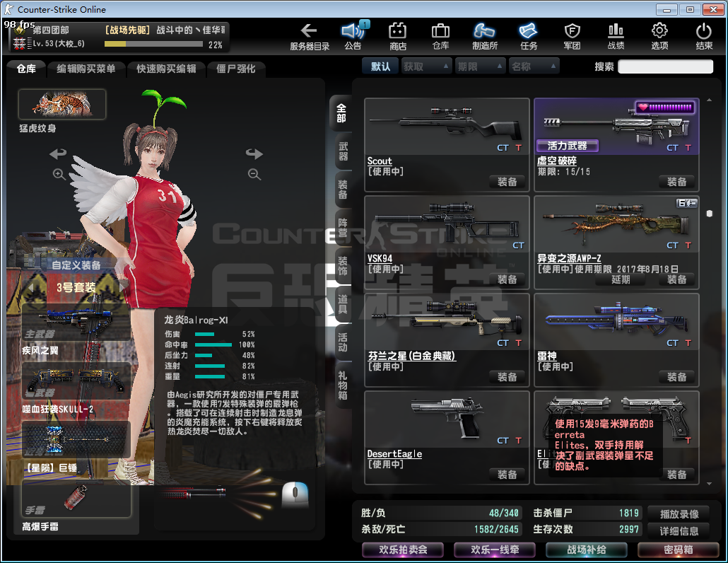
Task: Open the 欢乐一线牵 button
Action: (x=495, y=550)
